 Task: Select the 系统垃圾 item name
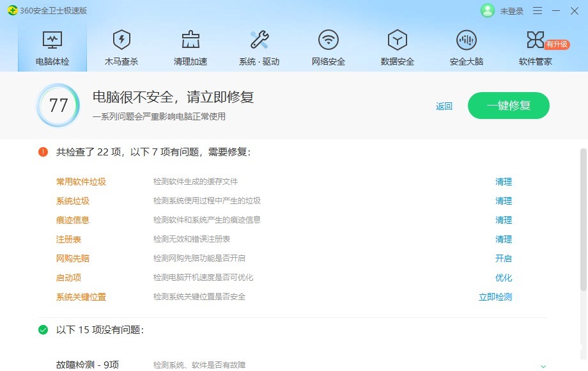pyautogui.click(x=73, y=201)
